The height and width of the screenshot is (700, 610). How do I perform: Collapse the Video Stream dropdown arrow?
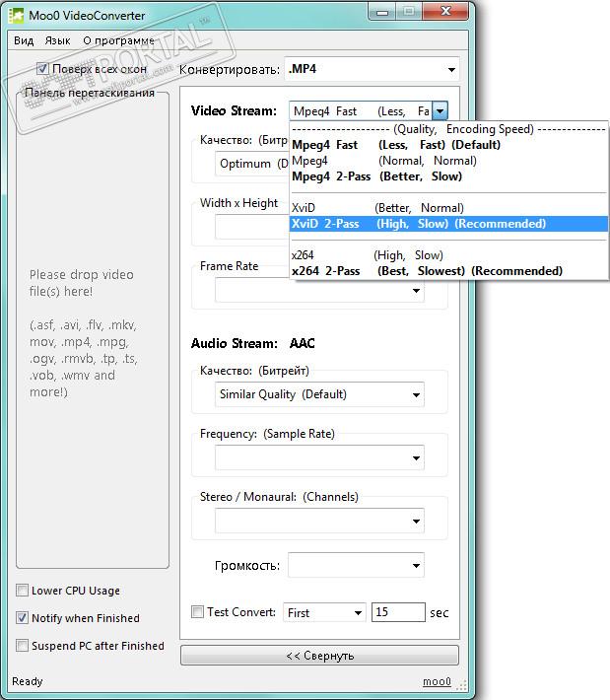click(x=440, y=110)
